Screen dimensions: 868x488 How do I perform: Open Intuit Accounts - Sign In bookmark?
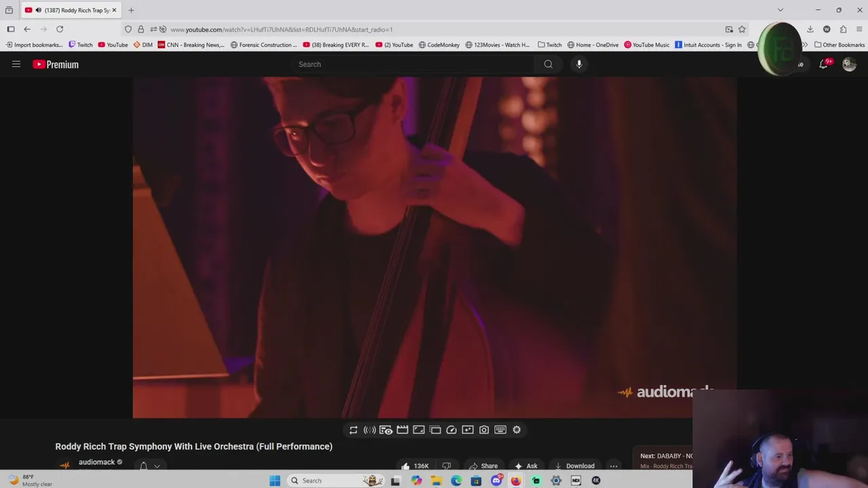pos(708,45)
